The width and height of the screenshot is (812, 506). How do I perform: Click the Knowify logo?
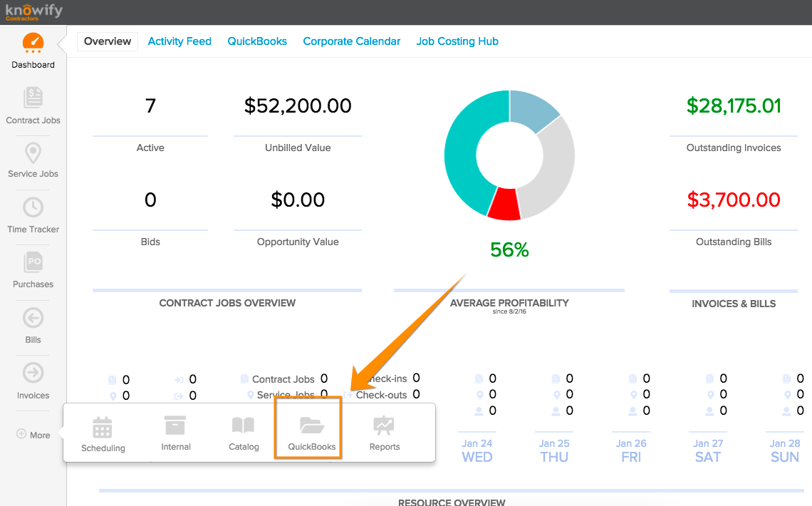point(34,12)
